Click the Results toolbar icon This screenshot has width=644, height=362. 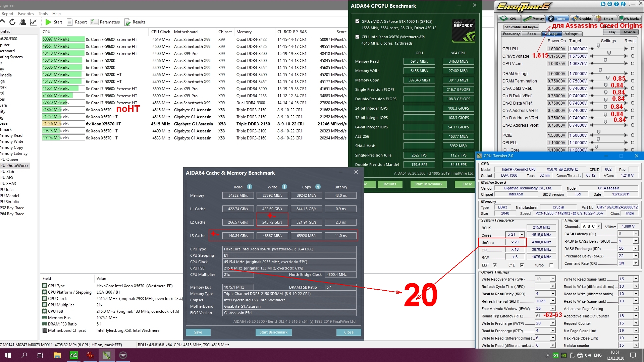(x=127, y=22)
